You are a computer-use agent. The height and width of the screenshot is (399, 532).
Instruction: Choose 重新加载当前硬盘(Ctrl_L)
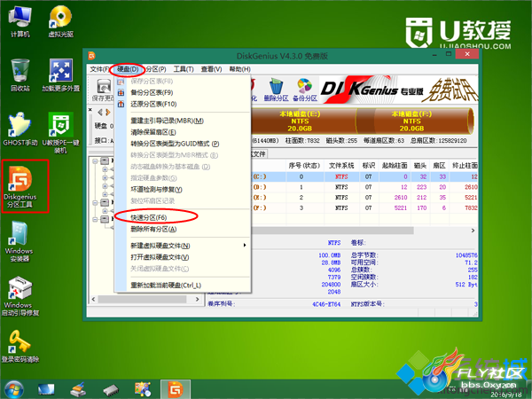tap(183, 286)
